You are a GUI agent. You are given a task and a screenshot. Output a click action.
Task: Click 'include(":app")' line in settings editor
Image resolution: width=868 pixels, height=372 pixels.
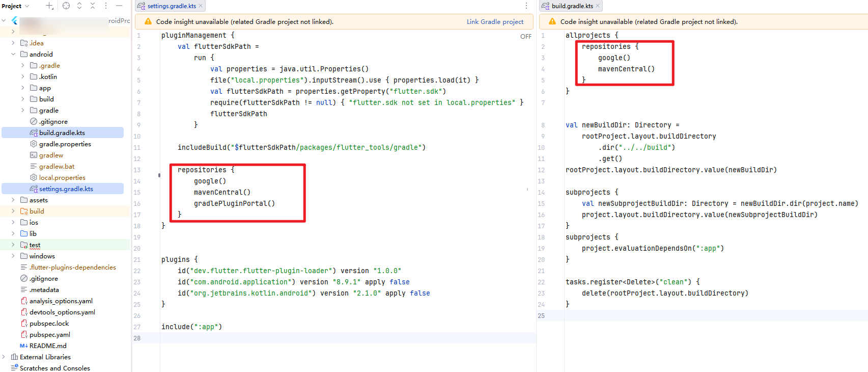coord(191,327)
